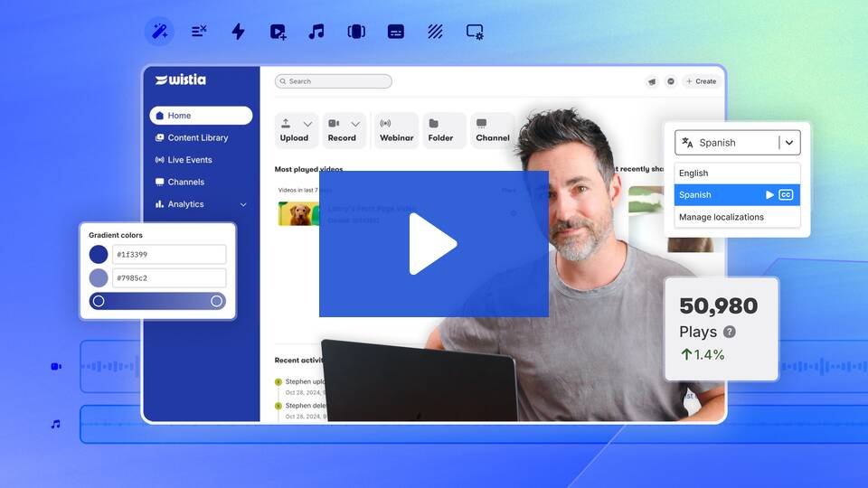This screenshot has width=868, height=488.
Task: Select English in the language list
Action: click(x=738, y=174)
